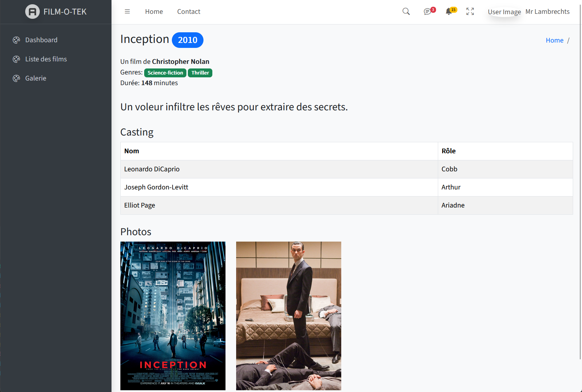This screenshot has width=582, height=392.
Task: Select Elliot Page in the casting table
Action: click(140, 205)
